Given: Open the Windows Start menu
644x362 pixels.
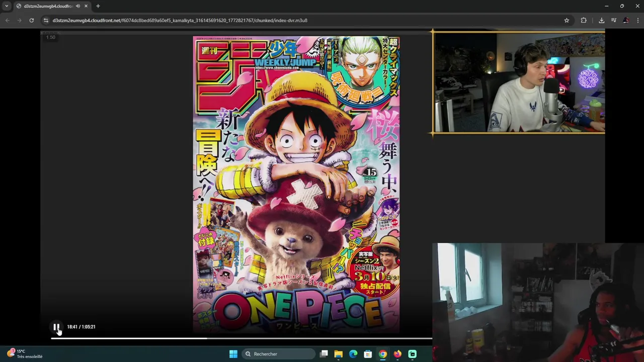Looking at the screenshot, I should [x=233, y=354].
